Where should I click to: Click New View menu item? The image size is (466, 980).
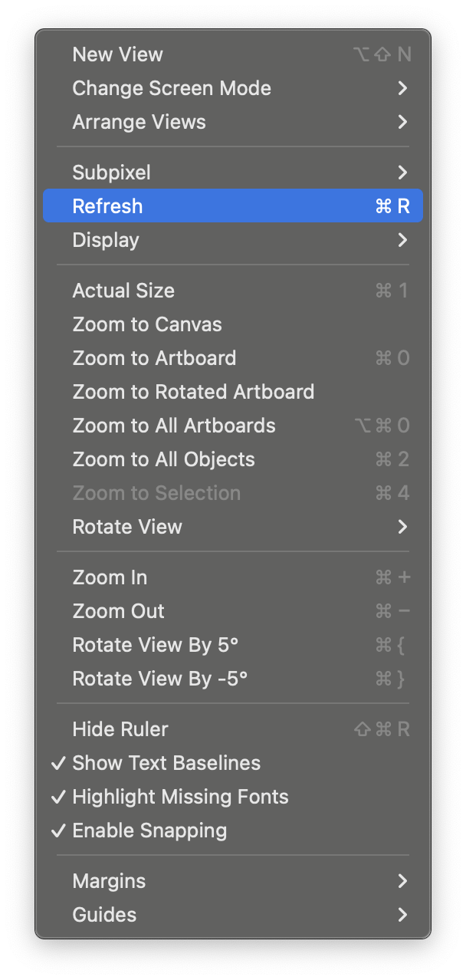(x=118, y=54)
